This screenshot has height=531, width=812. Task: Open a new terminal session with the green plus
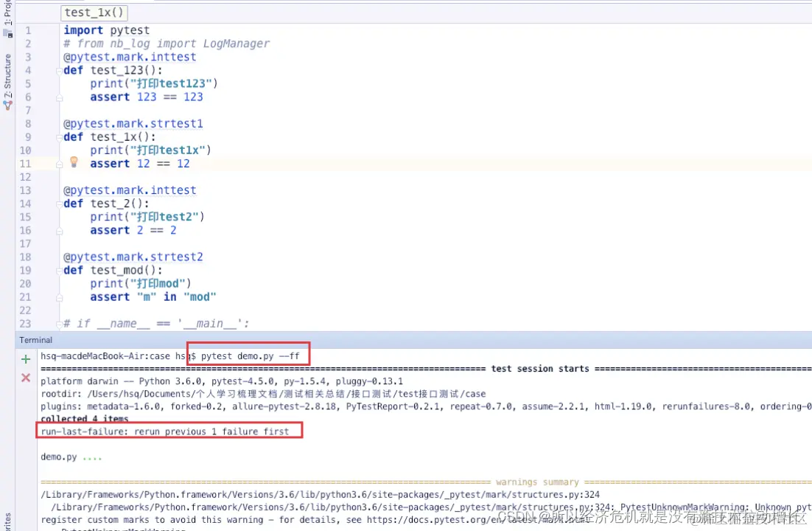(x=25, y=359)
